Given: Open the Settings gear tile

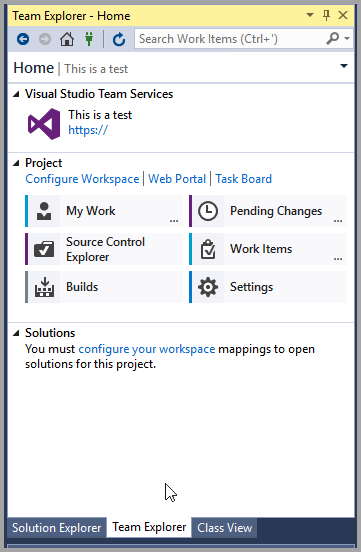Looking at the screenshot, I should (x=268, y=287).
